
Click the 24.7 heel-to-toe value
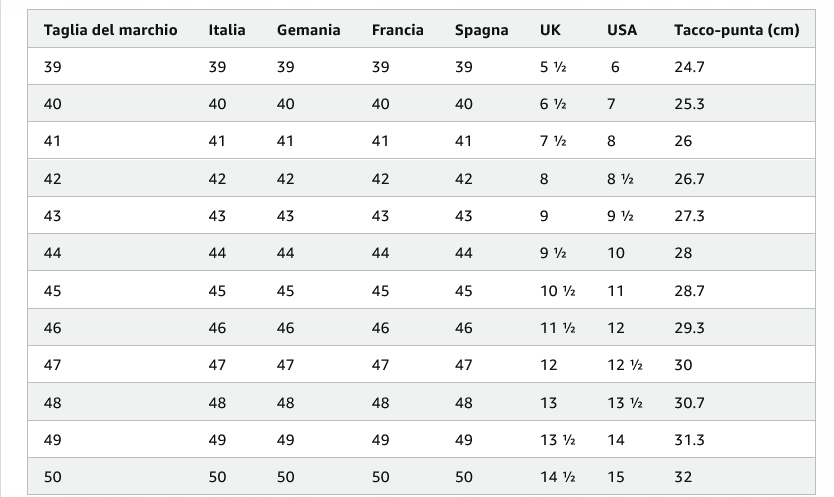(690, 67)
